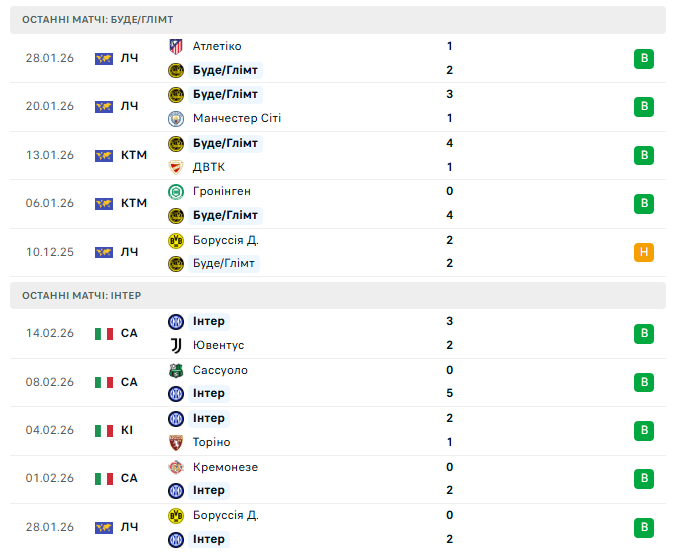675x558 pixels.
Task: Open the Манчестер Сіті team link
Action: (x=236, y=118)
